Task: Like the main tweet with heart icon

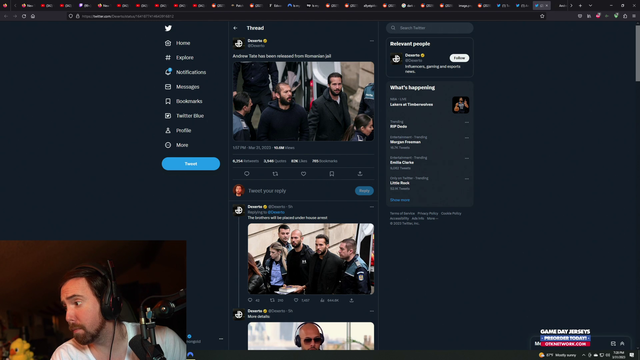Action: 303,173
